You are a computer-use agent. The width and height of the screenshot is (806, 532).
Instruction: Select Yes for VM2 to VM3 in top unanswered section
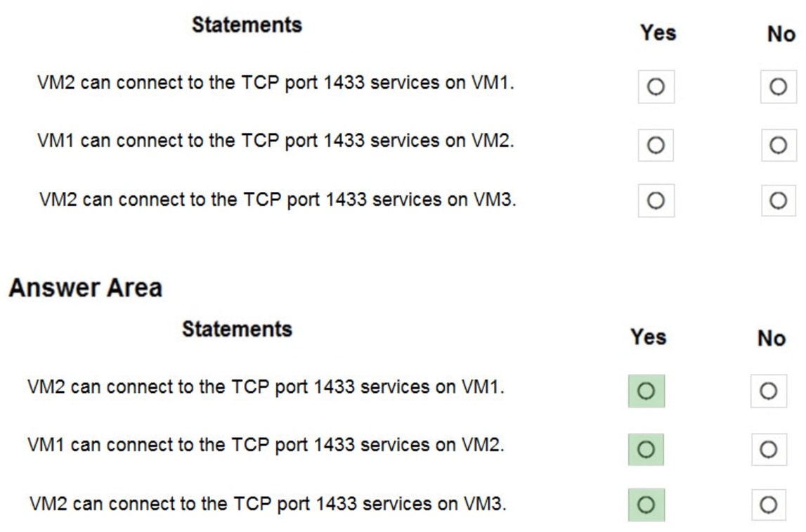tap(656, 201)
